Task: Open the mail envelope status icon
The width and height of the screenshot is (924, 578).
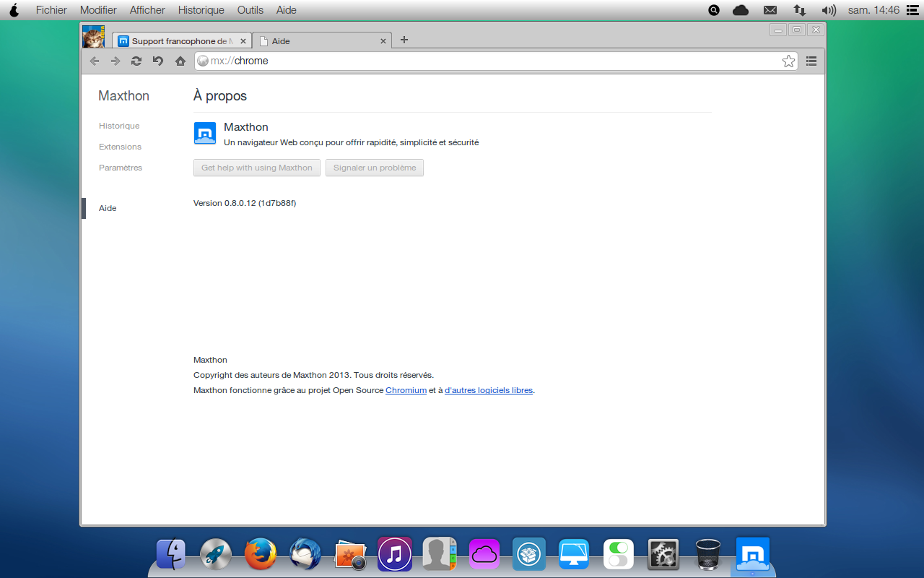Action: [770, 10]
